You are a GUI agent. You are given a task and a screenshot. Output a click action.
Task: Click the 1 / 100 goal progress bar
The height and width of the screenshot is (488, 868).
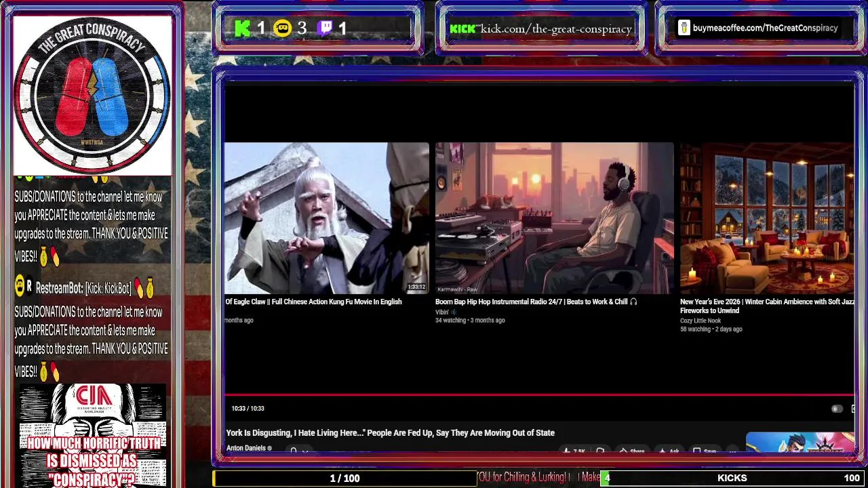(x=344, y=478)
